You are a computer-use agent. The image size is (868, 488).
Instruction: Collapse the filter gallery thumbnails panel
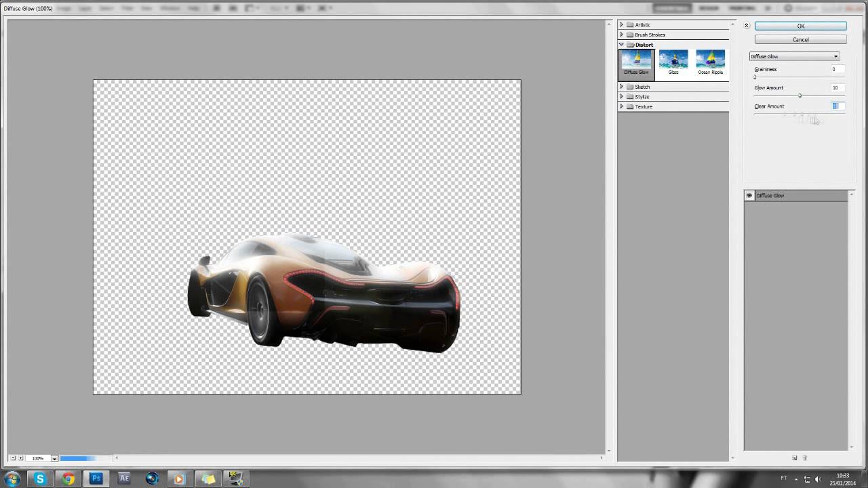pos(746,26)
